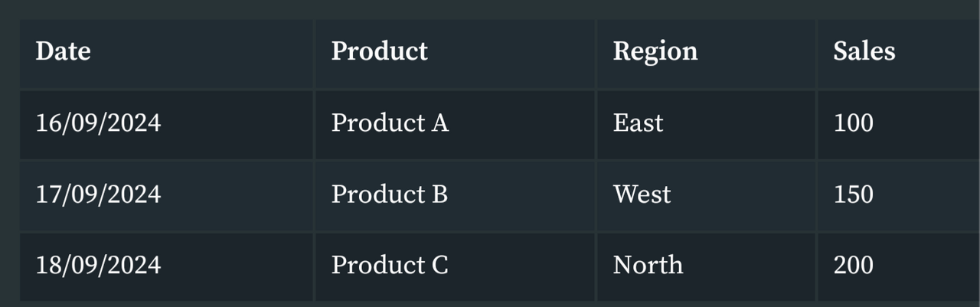Click the Product B cell
980x307 pixels.
point(455,196)
